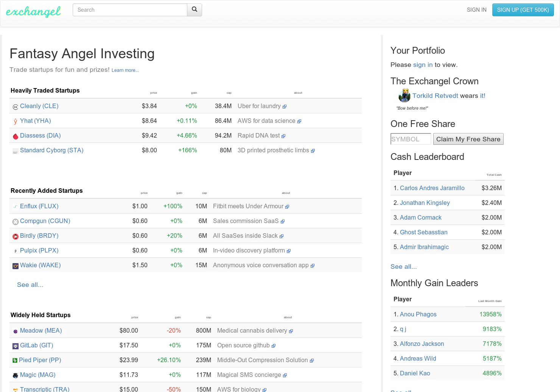Viewport: 560px width, 392px height.
Task: Click the Wakie logo icon
Action: (x=16, y=266)
